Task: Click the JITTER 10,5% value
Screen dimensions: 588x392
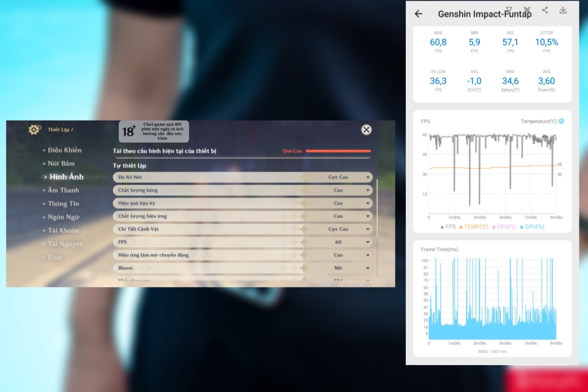Action: point(546,42)
